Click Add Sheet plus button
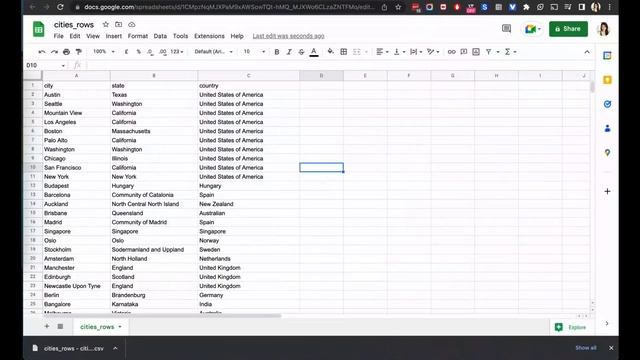Viewport: 640px width, 360px height. 47,326
